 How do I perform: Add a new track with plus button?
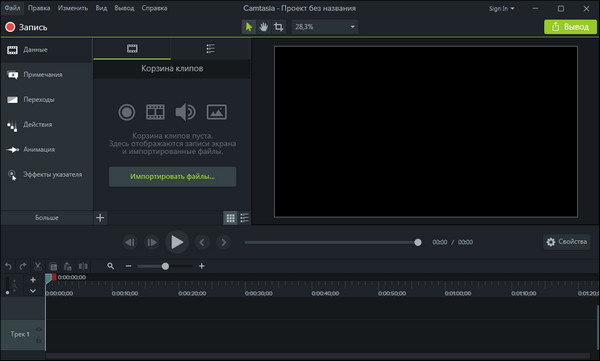33,280
